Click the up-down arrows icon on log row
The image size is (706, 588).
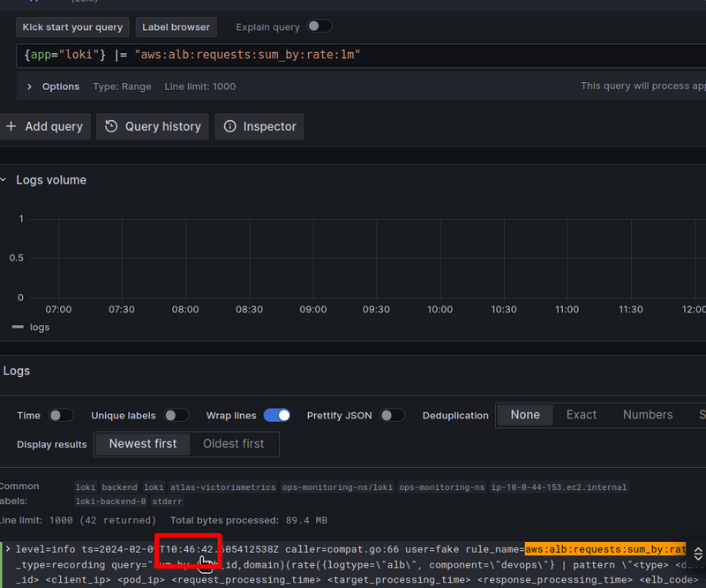(698, 554)
